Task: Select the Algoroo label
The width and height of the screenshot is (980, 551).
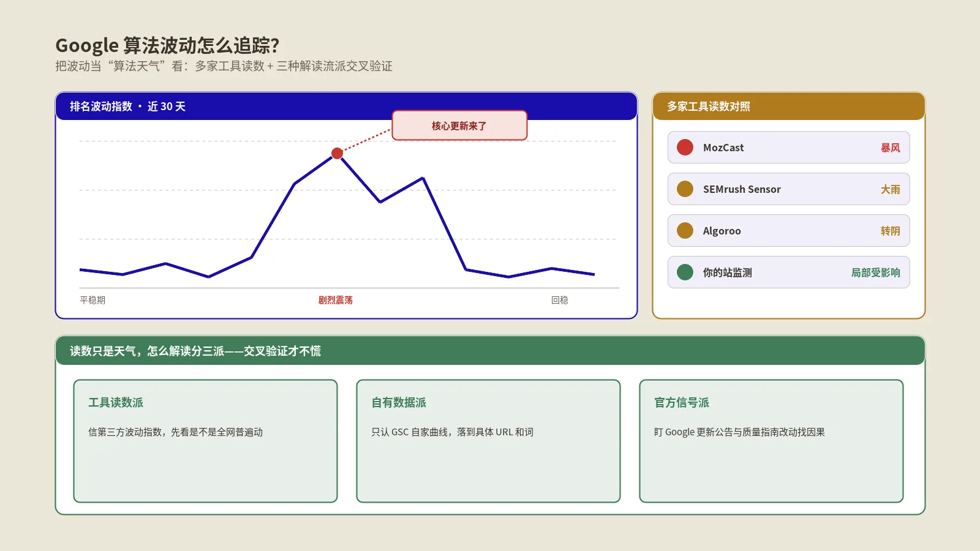Action: (722, 231)
